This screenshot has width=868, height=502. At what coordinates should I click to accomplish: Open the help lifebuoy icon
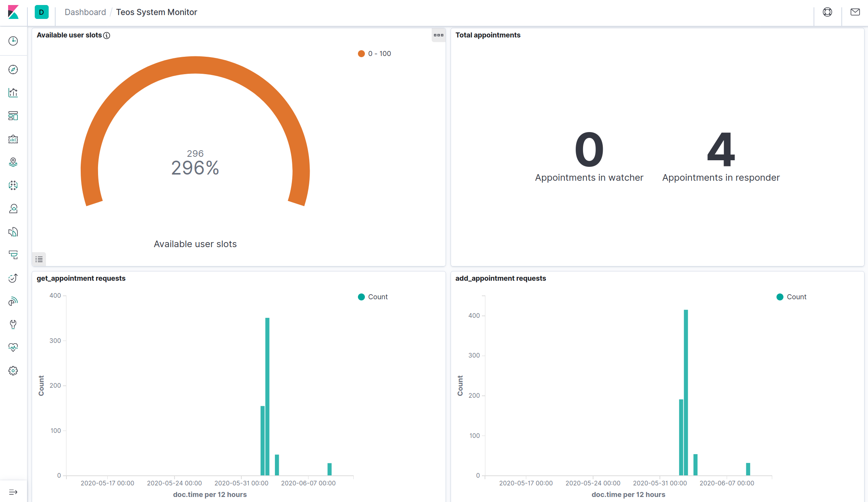click(x=827, y=12)
